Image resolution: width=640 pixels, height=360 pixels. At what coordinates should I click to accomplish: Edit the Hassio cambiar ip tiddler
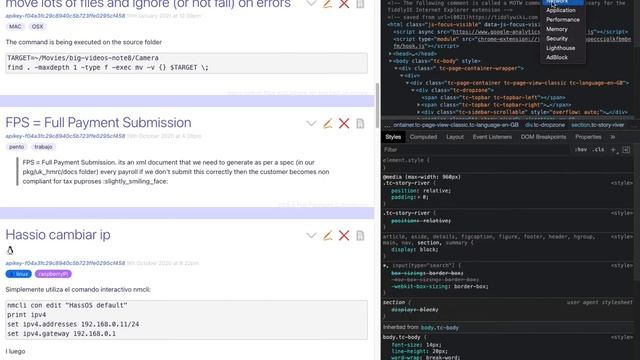click(x=327, y=235)
